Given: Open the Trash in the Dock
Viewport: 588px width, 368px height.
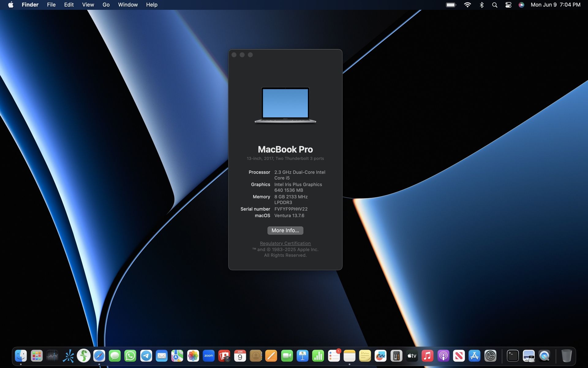Looking at the screenshot, I should tap(567, 356).
